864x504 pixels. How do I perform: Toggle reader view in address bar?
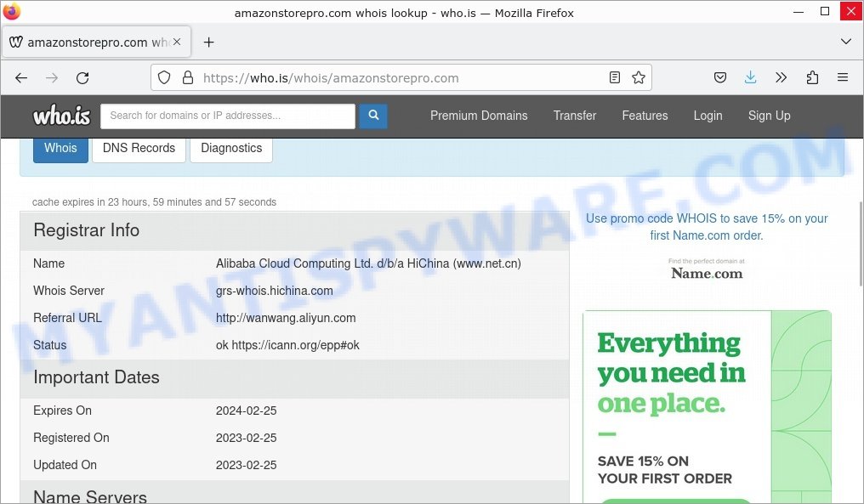tap(615, 77)
